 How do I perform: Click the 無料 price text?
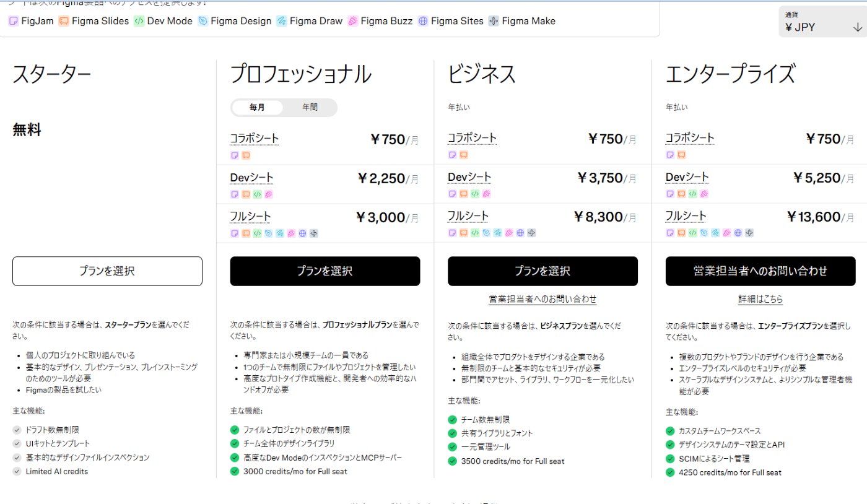[27, 130]
